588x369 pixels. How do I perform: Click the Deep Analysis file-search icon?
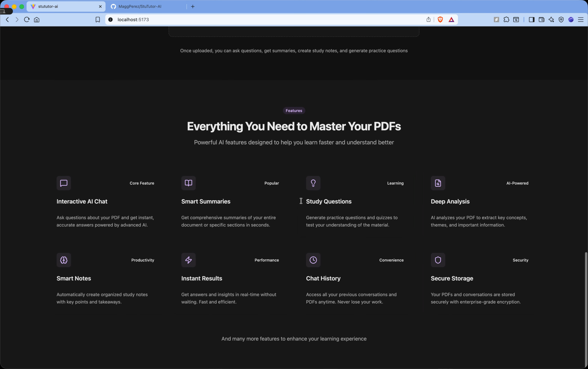pos(438,183)
